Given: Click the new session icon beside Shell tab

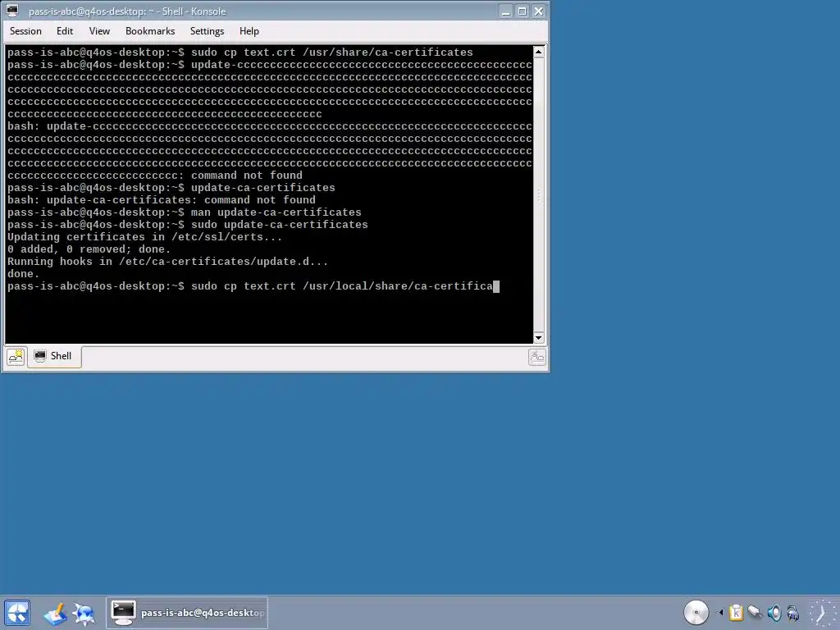Looking at the screenshot, I should pyautogui.click(x=16, y=357).
